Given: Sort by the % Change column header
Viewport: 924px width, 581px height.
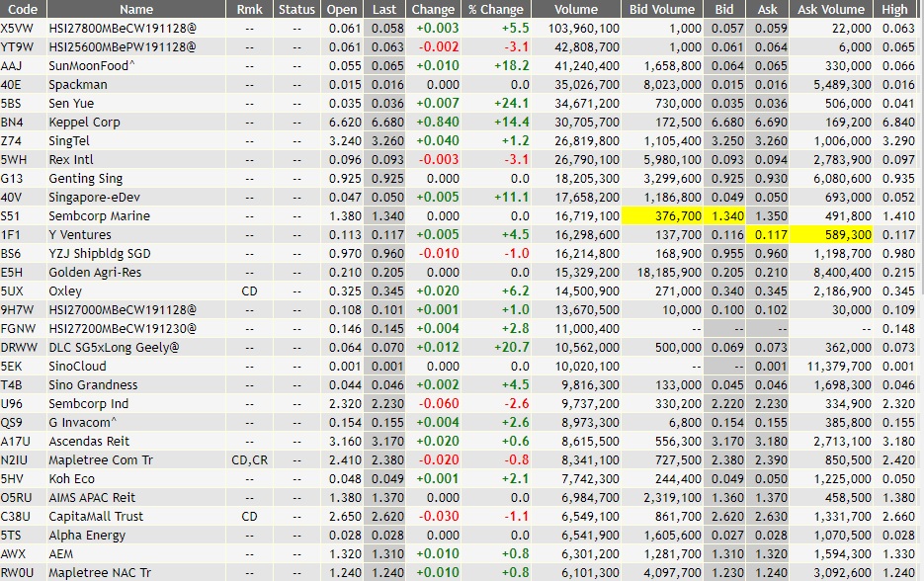Looking at the screenshot, I should point(496,9).
